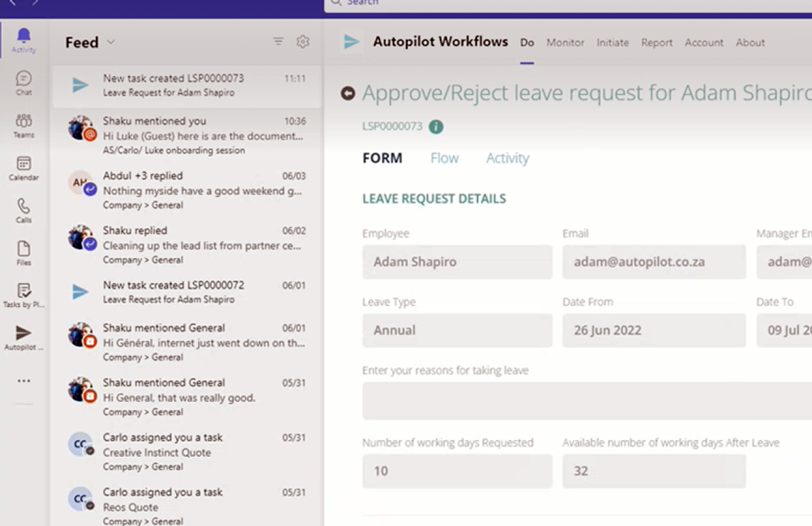
Task: Click the back arrow beside Approve/Reject title
Action: (348, 93)
